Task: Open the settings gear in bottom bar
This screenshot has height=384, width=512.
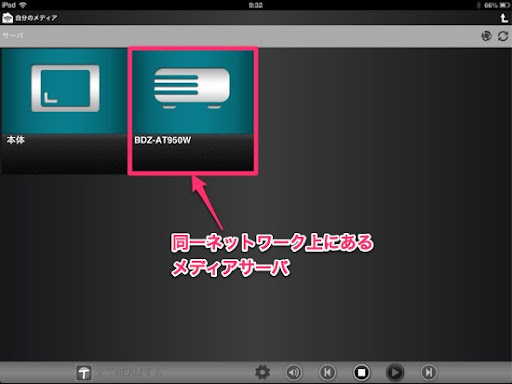Action: pyautogui.click(x=262, y=372)
